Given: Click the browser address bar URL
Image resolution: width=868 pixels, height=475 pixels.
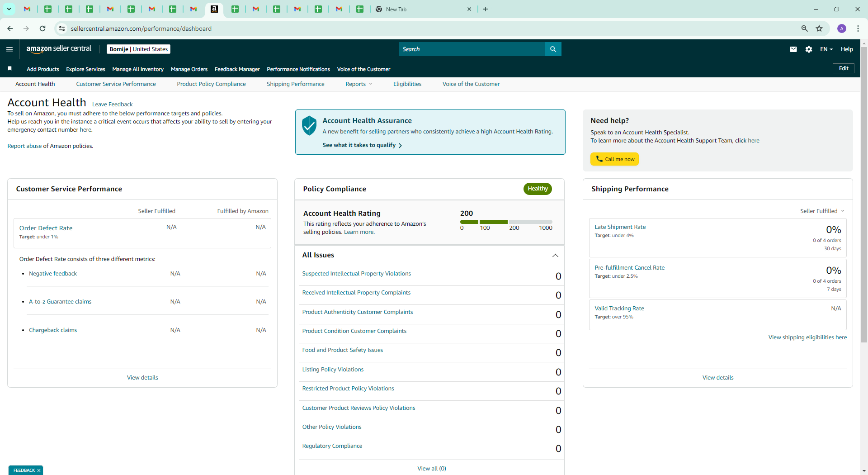Looking at the screenshot, I should click(141, 28).
